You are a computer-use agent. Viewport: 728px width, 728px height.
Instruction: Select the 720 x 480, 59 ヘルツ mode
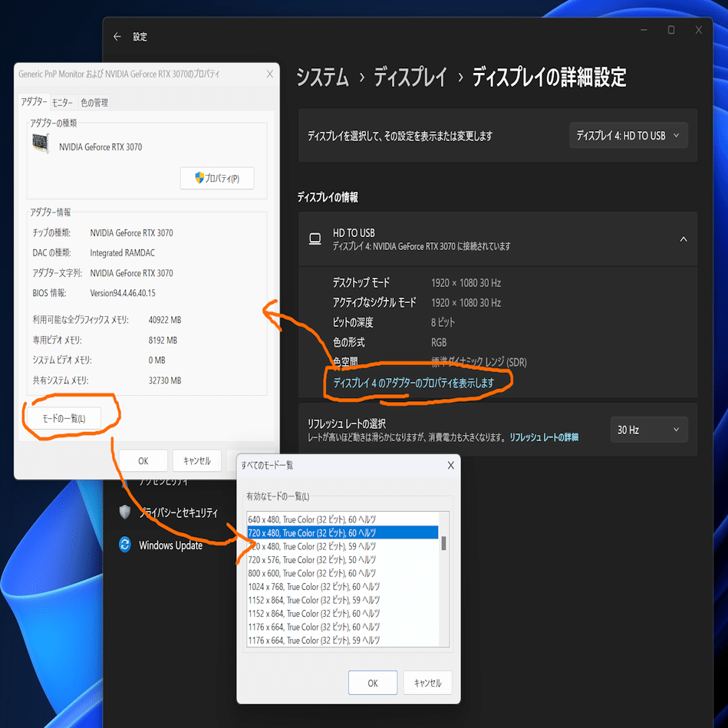[x=343, y=546]
